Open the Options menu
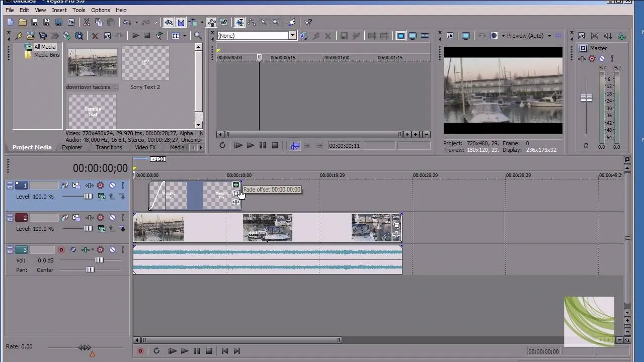Viewport: 644px width, 362px height. pos(100,10)
